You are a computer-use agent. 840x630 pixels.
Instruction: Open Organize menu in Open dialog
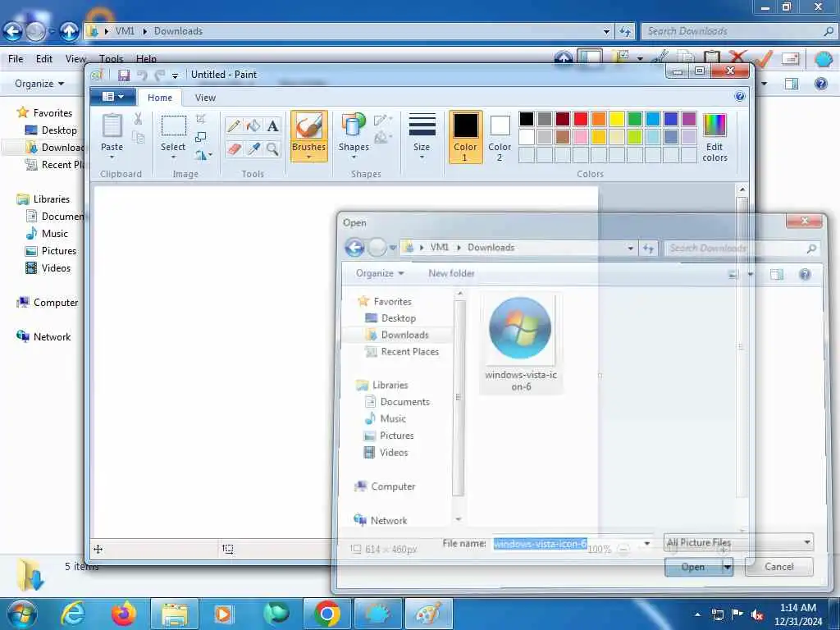coord(380,273)
